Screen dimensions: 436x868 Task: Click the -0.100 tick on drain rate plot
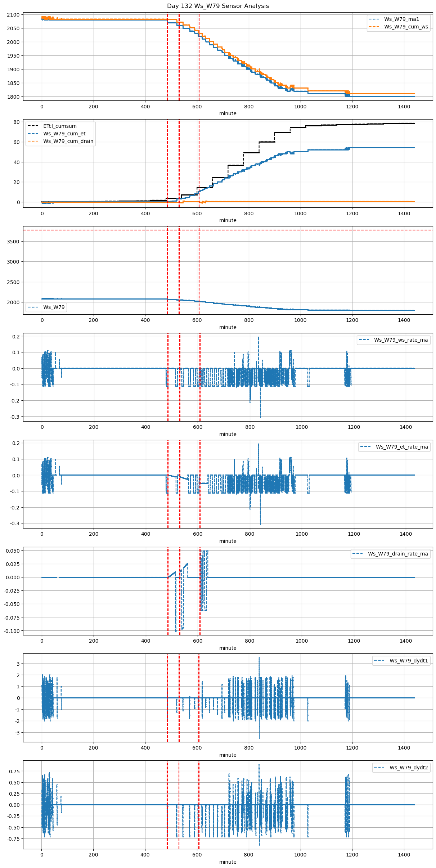click(12, 631)
